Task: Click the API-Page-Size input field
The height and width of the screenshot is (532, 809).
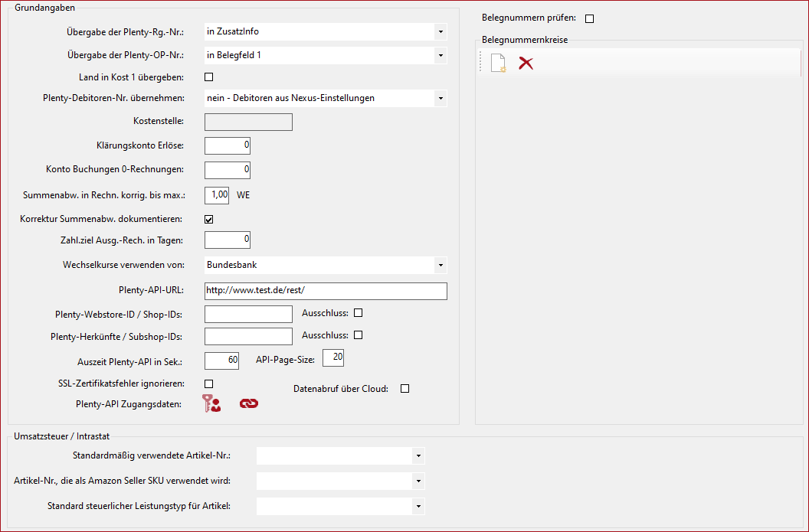Action: 334,357
